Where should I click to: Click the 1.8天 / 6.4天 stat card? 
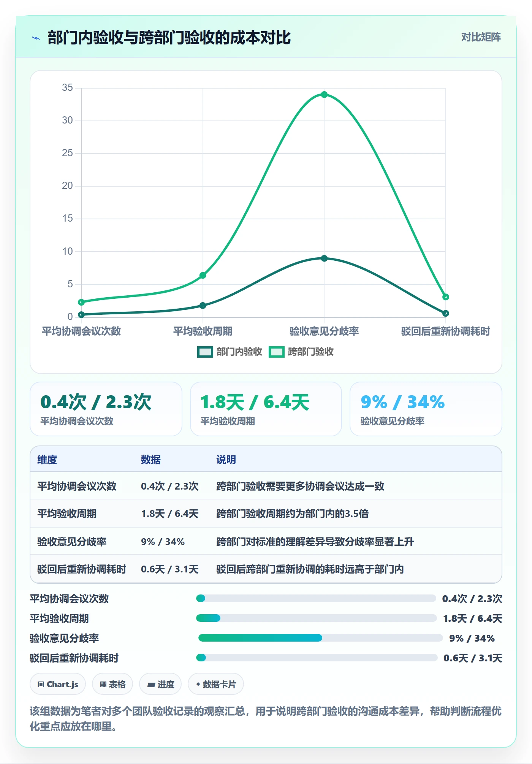click(266, 409)
